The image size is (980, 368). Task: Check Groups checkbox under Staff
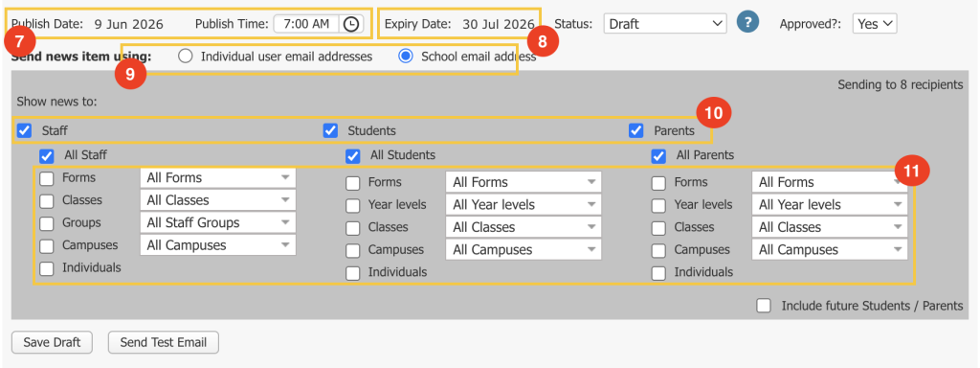(x=47, y=223)
